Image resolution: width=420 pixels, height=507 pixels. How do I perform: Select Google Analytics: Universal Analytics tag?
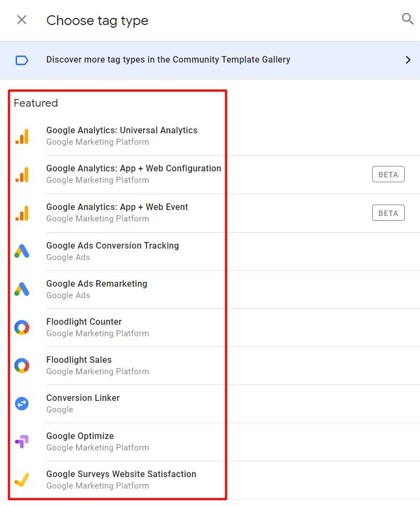pyautogui.click(x=121, y=131)
